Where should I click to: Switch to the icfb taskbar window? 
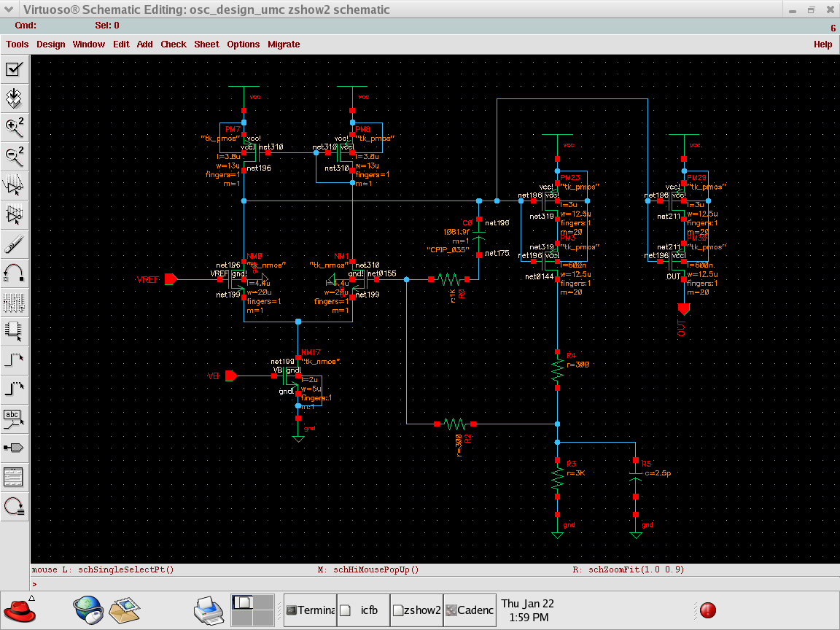click(x=362, y=610)
